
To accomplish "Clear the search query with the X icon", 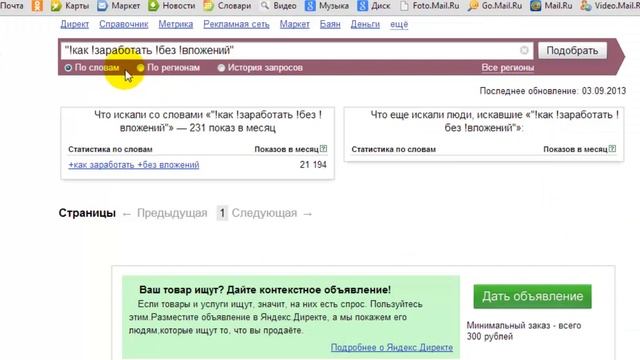I will [524, 50].
